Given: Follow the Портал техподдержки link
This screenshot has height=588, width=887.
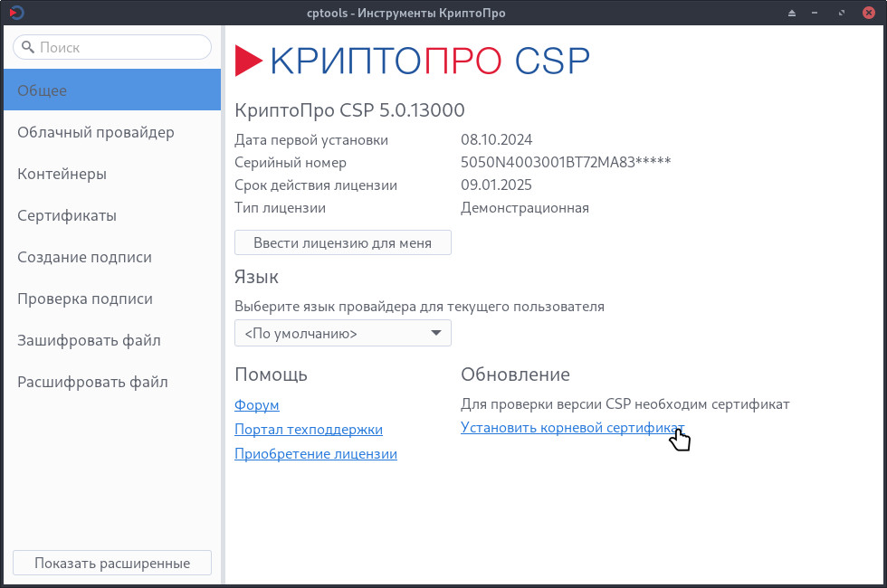Looking at the screenshot, I should (x=308, y=430).
